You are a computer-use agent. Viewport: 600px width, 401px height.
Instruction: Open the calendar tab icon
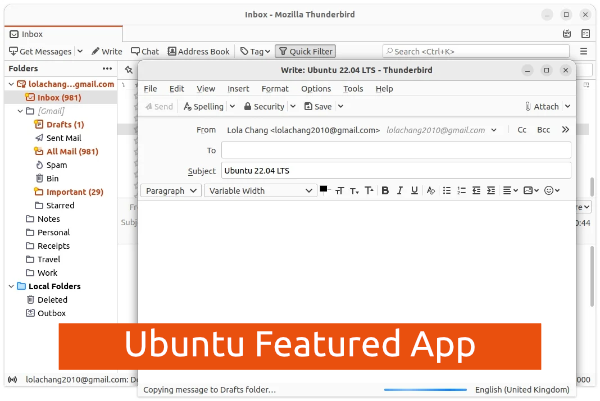tap(567, 34)
